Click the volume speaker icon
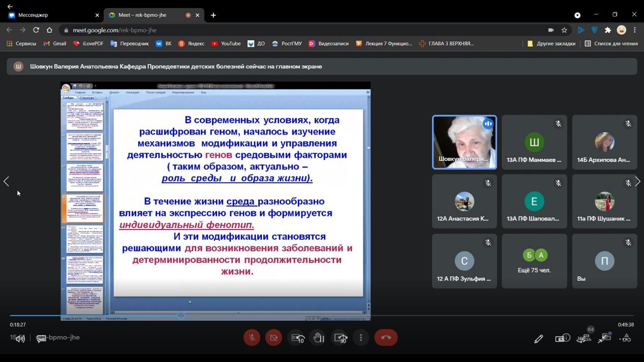Screen dimensions: 644x362 [20, 339]
